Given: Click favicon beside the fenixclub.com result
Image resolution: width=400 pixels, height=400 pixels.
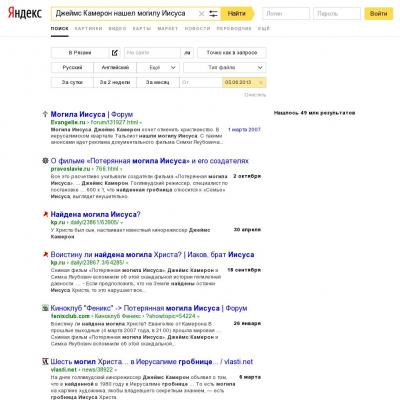Looking at the screenshot, I should coord(45,308).
